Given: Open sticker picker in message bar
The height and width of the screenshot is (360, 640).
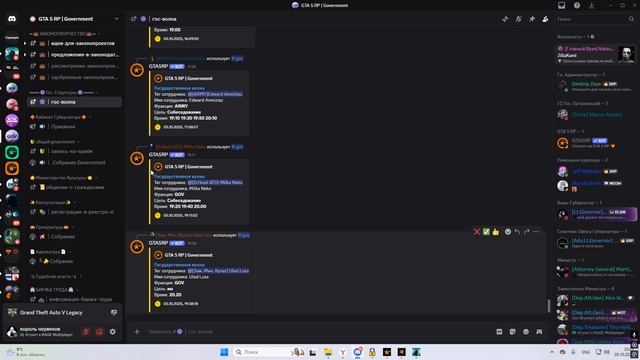Looking at the screenshot, I should [x=513, y=332].
